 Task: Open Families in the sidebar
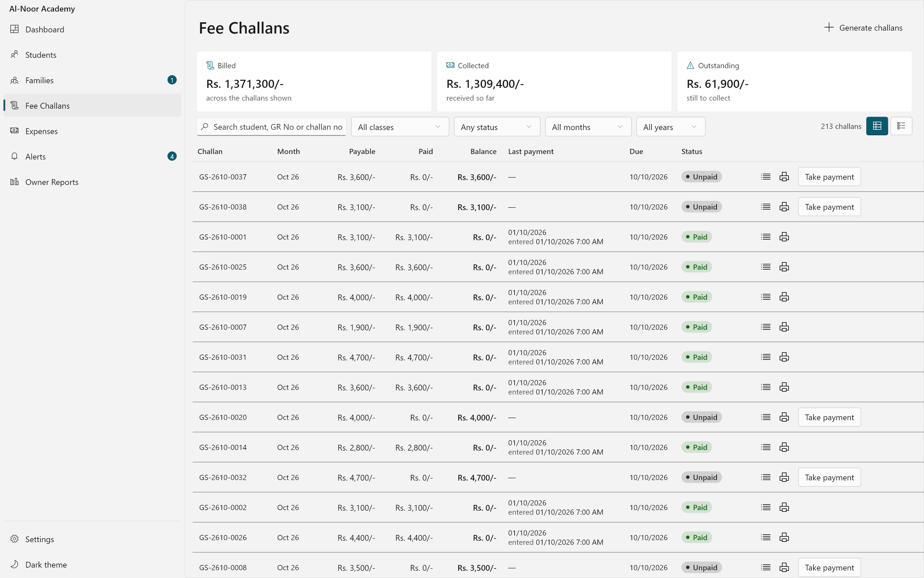[92, 80]
